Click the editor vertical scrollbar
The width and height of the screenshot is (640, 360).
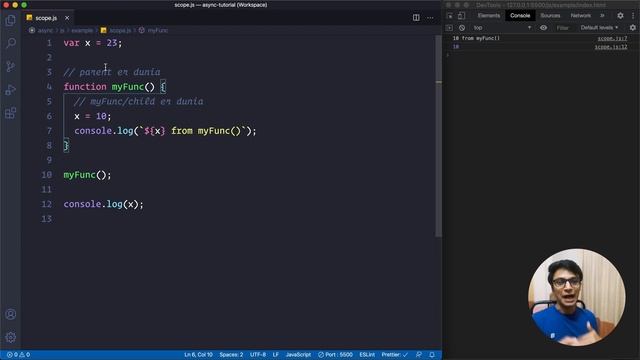438,135
